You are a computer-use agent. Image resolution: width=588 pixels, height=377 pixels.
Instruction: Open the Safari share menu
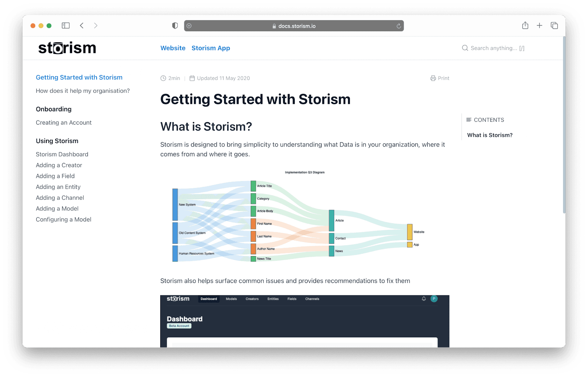point(525,25)
